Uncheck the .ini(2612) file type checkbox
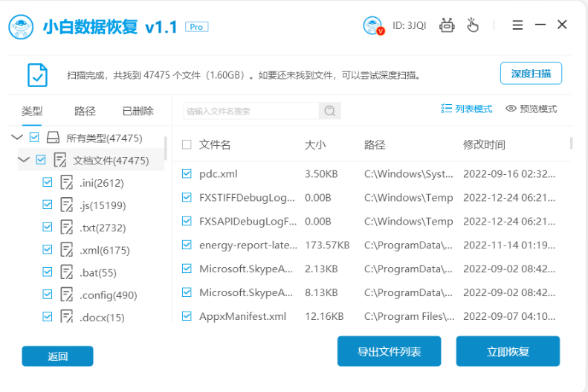This screenshot has width=588, height=392. click(48, 182)
